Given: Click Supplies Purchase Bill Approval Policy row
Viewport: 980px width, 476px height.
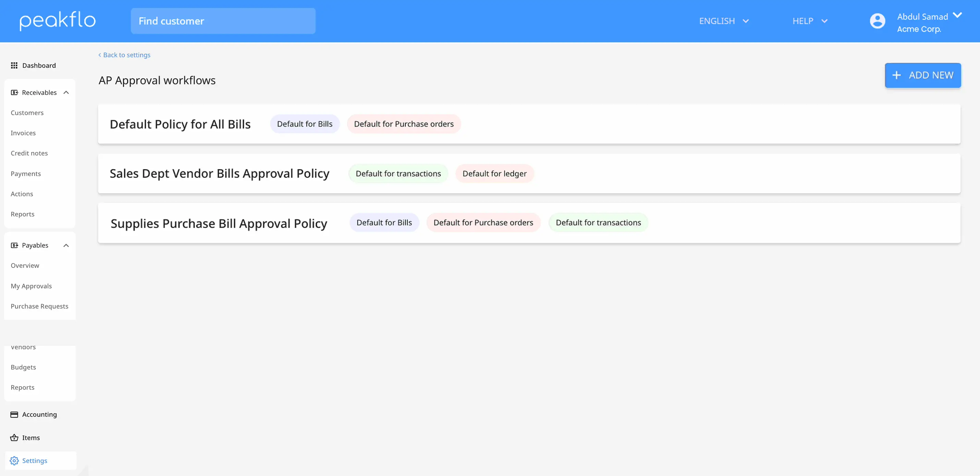Looking at the screenshot, I should [x=529, y=222].
